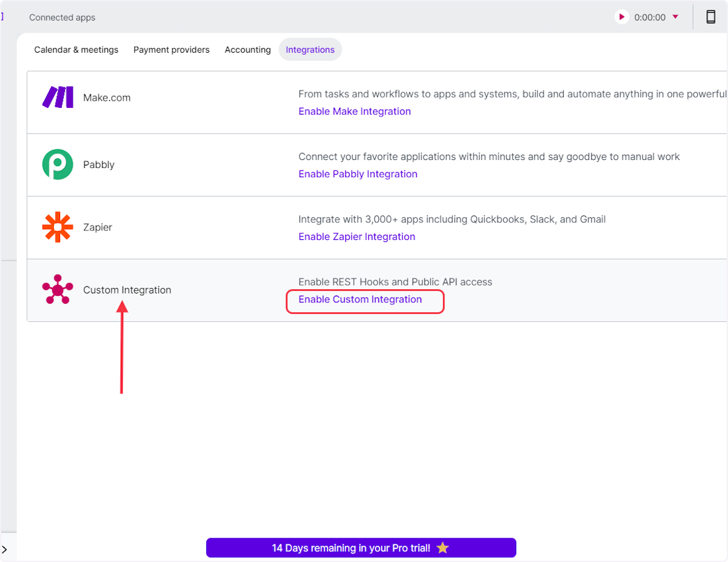This screenshot has height=562, width=728.
Task: Click the 'Connect your favorite applications' description
Action: point(489,157)
